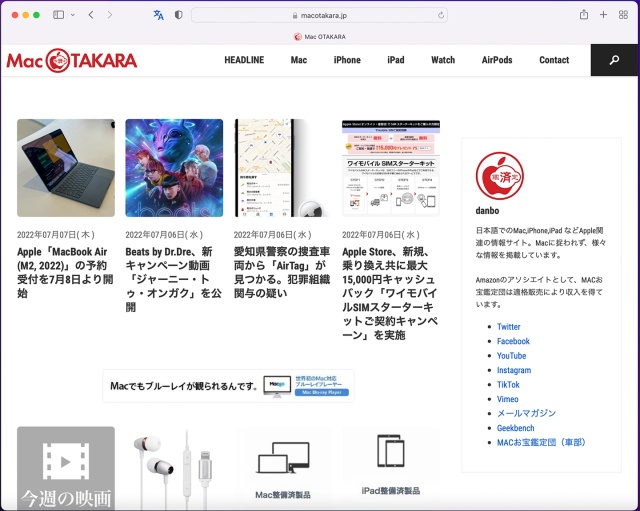Open the Contact menu item
Viewport: 640px width, 511px height.
click(x=554, y=60)
